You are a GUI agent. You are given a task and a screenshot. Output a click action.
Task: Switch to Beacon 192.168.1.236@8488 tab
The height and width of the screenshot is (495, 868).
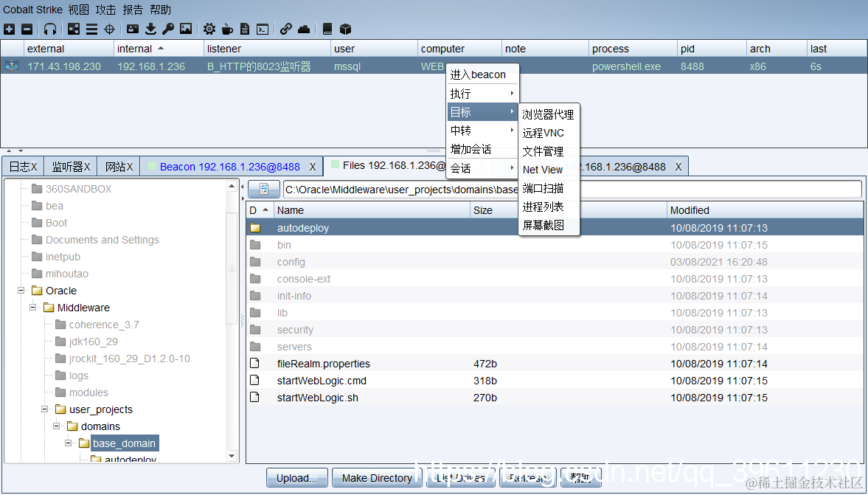[230, 167]
